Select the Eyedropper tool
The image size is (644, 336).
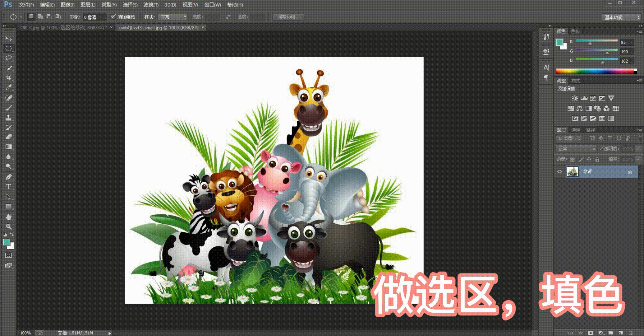8,87
